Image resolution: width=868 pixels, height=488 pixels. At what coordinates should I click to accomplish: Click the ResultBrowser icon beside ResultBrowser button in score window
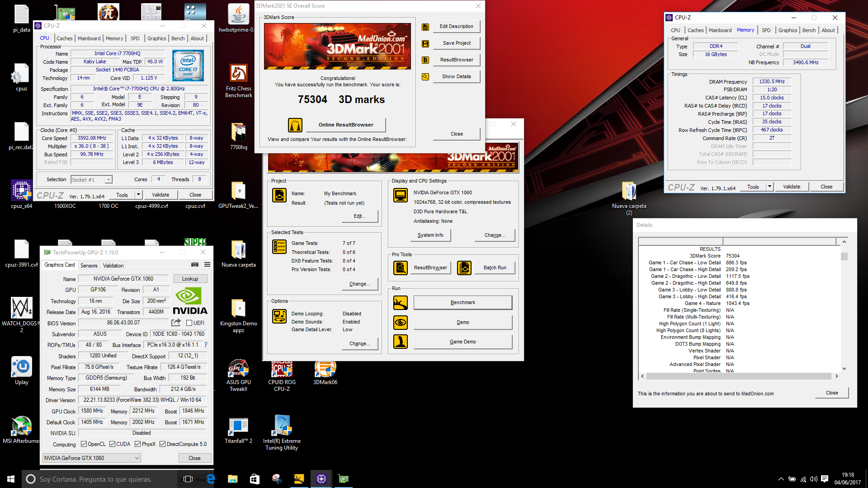(x=425, y=60)
